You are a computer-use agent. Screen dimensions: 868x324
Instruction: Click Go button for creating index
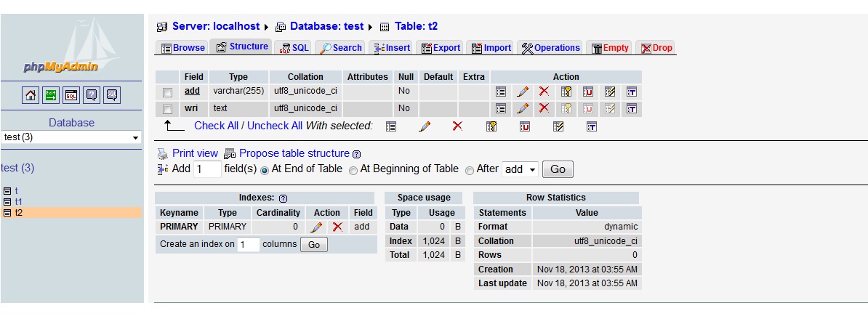point(314,244)
